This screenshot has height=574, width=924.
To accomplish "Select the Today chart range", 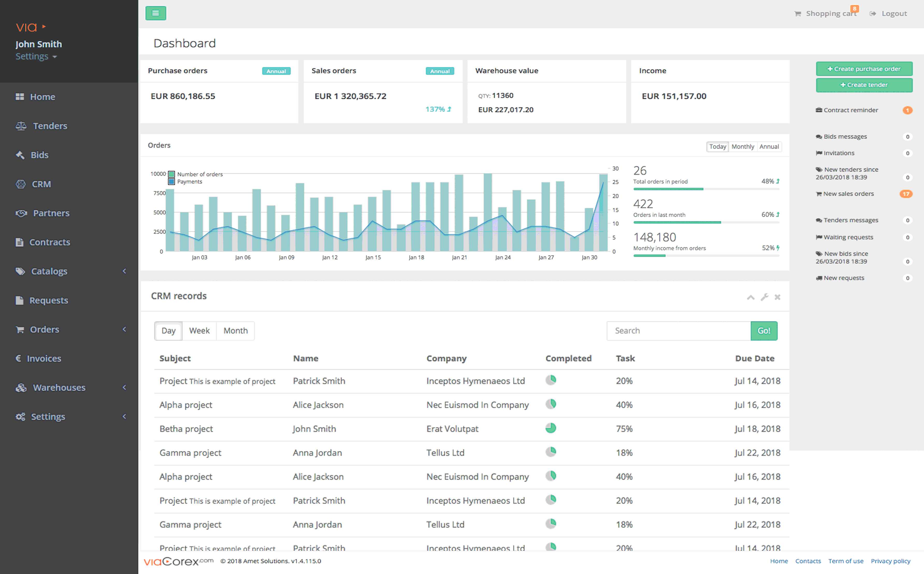I will pyautogui.click(x=717, y=147).
